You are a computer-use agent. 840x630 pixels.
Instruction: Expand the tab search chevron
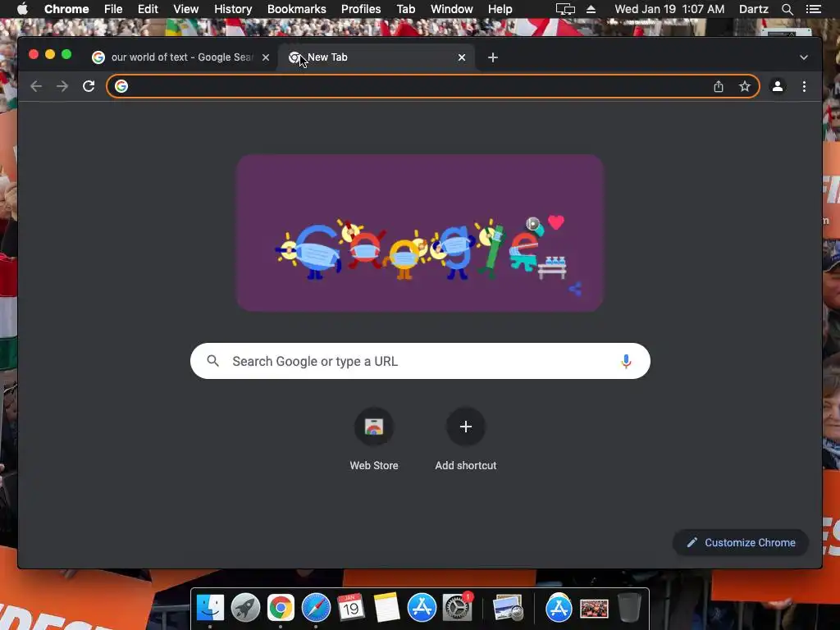804,57
